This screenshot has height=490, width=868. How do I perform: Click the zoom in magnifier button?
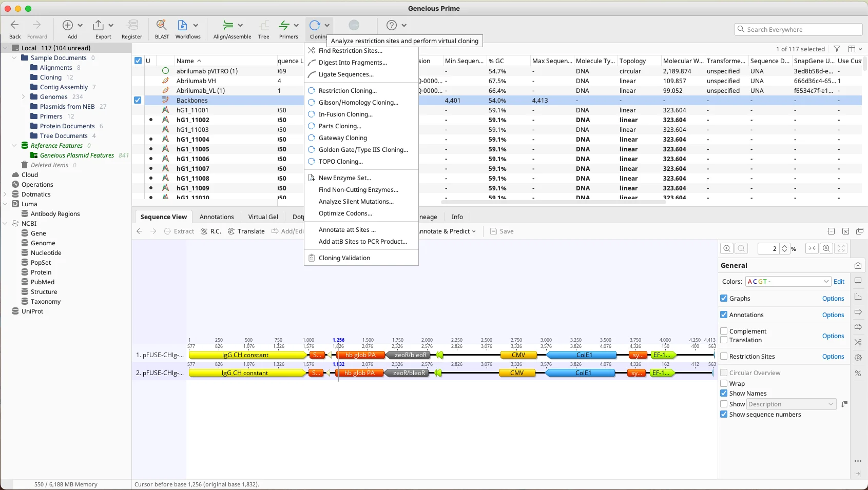727,248
